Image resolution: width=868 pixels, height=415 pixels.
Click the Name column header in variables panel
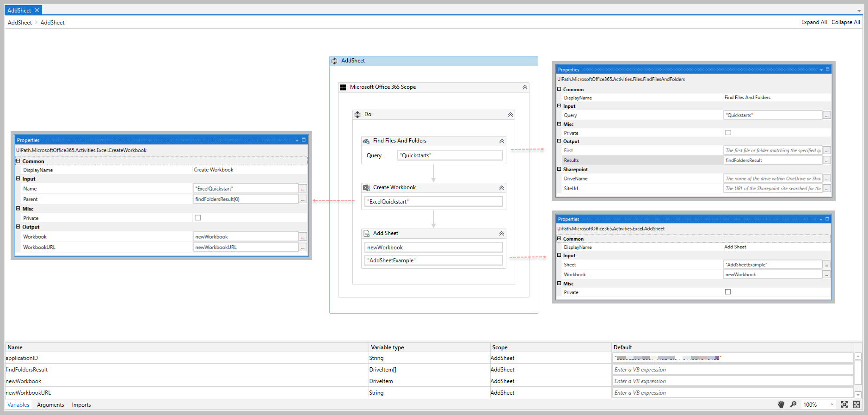click(187, 347)
